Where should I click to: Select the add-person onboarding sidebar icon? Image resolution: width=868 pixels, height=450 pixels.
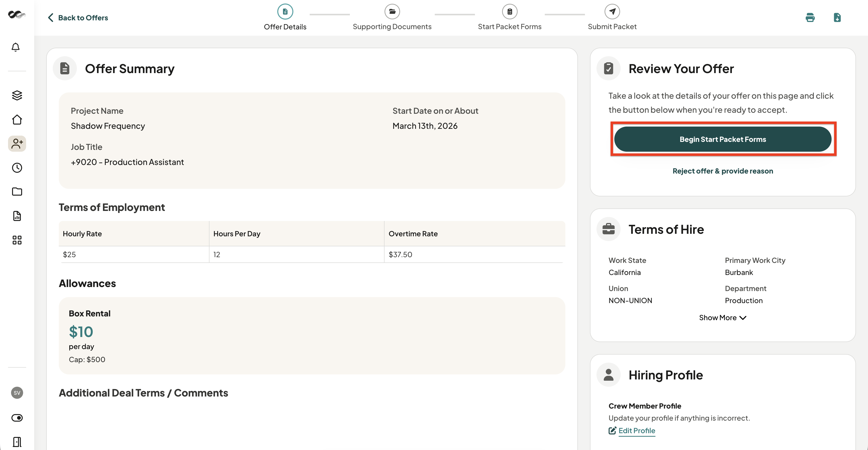(x=17, y=144)
